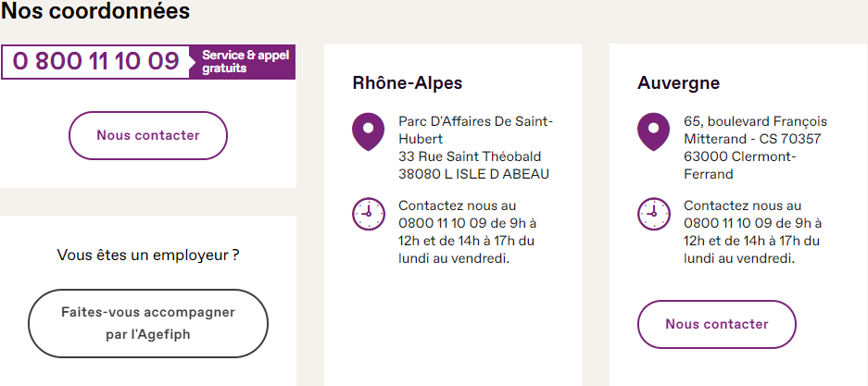The height and width of the screenshot is (386, 868).
Task: Click the Nos coordonnées section title
Action: 95,11
